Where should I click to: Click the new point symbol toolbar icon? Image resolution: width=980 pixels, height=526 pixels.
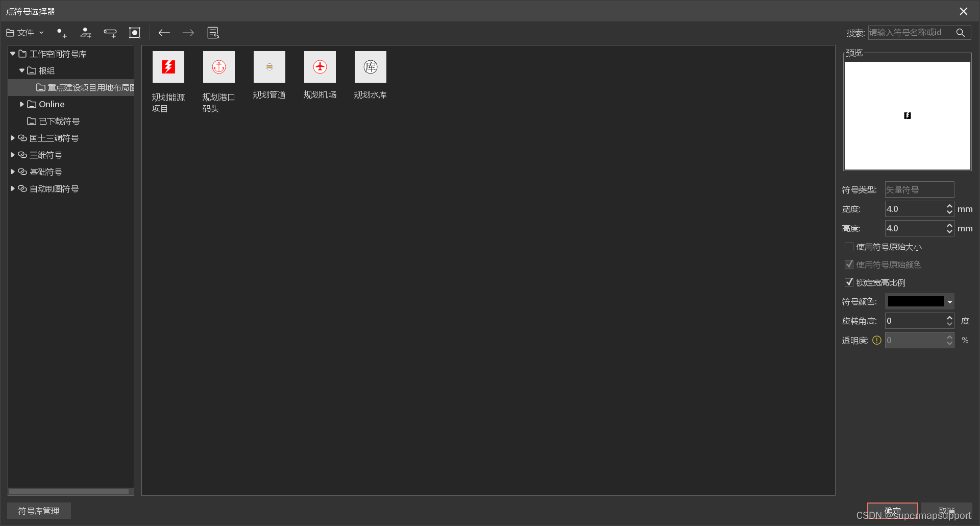click(x=61, y=33)
